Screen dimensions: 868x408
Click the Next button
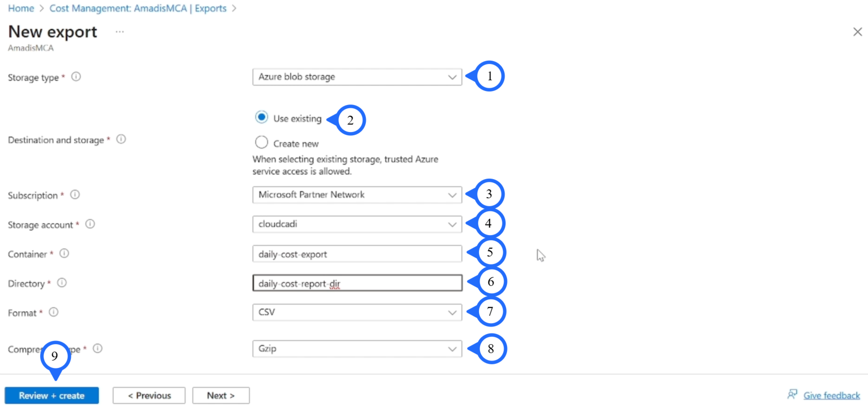[x=221, y=395]
